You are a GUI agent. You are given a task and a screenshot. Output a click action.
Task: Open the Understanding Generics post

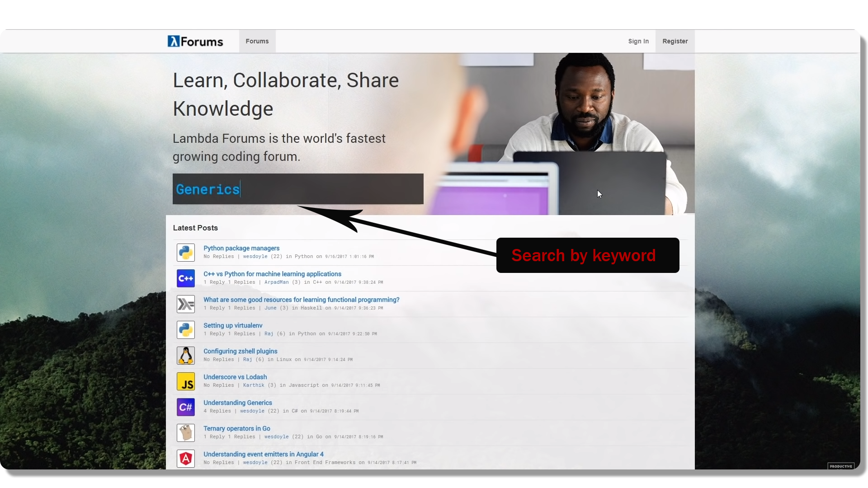(238, 403)
